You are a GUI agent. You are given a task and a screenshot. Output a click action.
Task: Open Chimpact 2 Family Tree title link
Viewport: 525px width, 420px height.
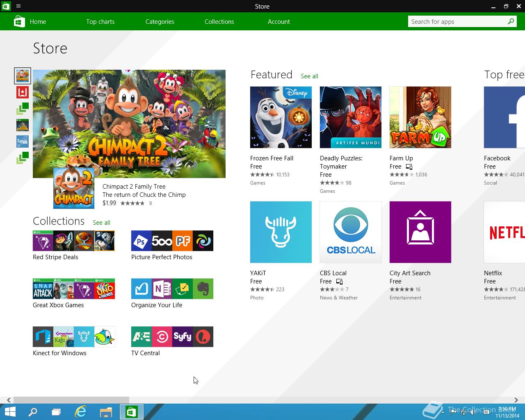tap(134, 187)
